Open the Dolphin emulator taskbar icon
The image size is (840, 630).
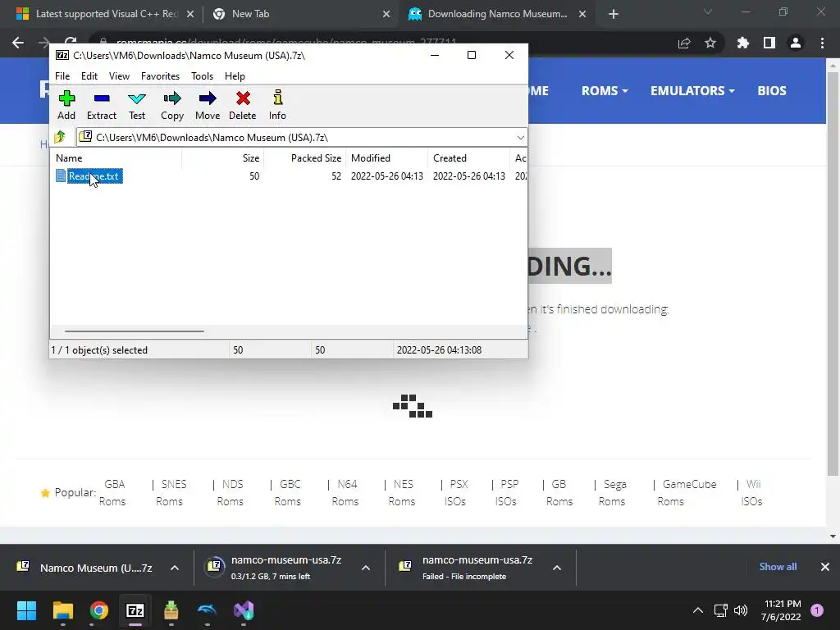208,610
